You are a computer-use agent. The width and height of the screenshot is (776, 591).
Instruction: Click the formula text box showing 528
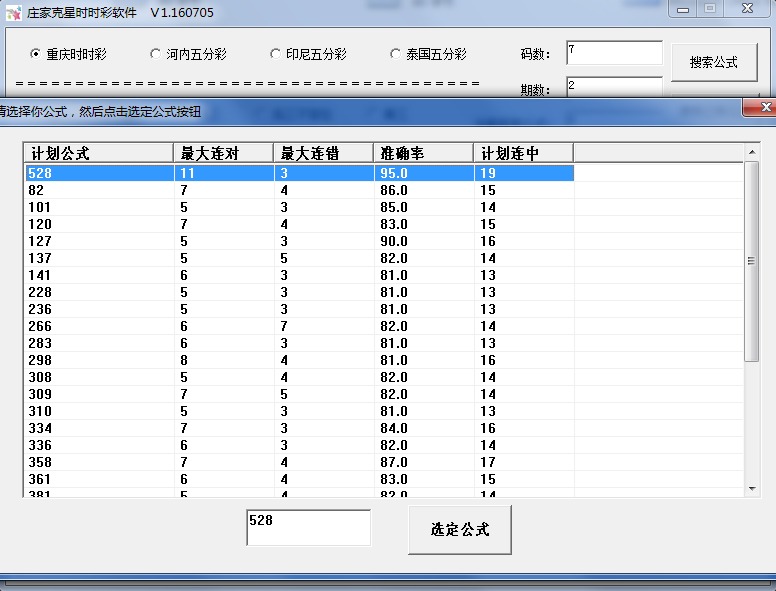click(308, 528)
